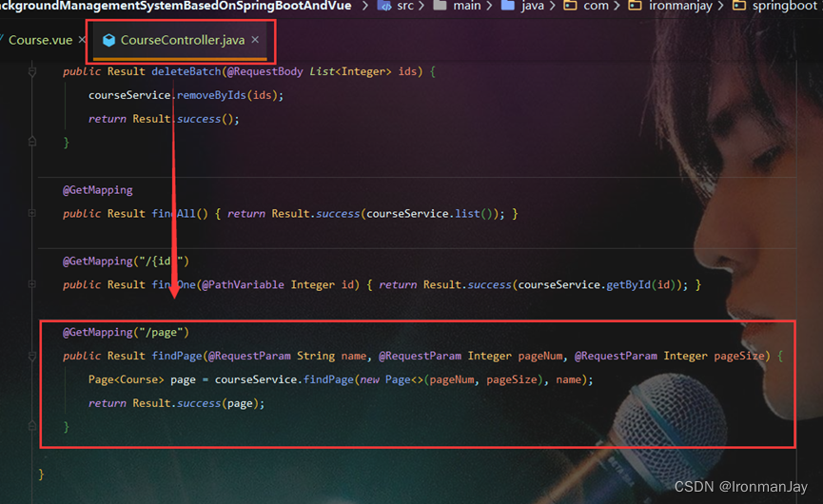The width and height of the screenshot is (823, 504).
Task: Expand the folded findOne method
Action: coord(32,284)
